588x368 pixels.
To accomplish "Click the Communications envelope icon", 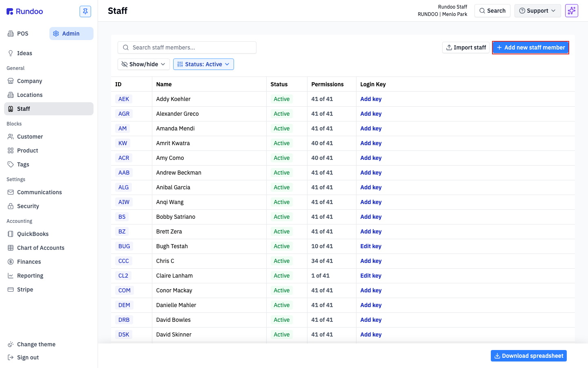I will pos(11,192).
